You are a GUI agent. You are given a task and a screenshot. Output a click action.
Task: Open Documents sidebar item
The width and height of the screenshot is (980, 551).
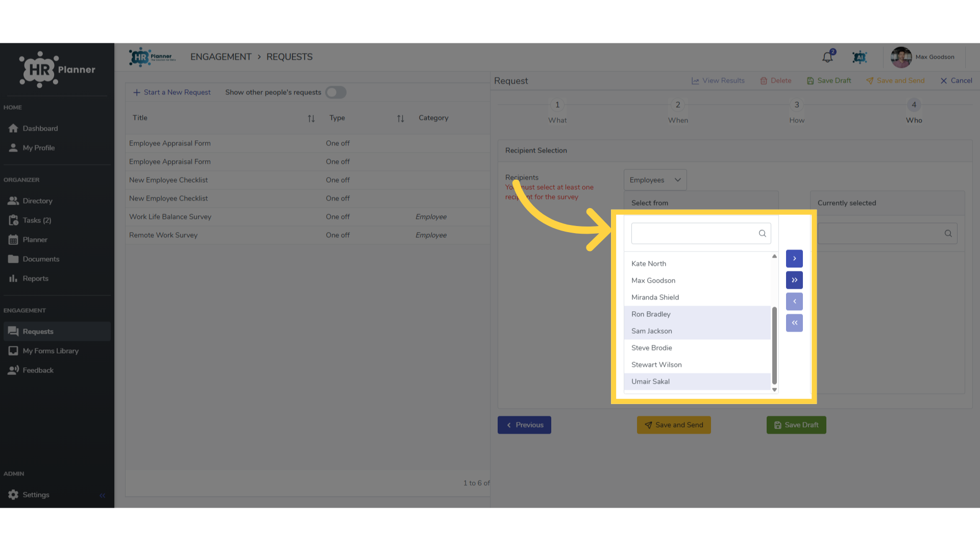pos(56,259)
